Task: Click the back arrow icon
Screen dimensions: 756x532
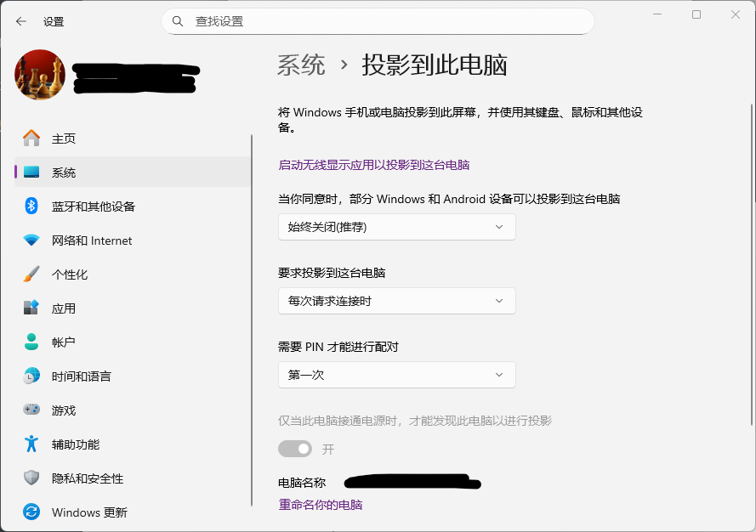Action: 21,21
